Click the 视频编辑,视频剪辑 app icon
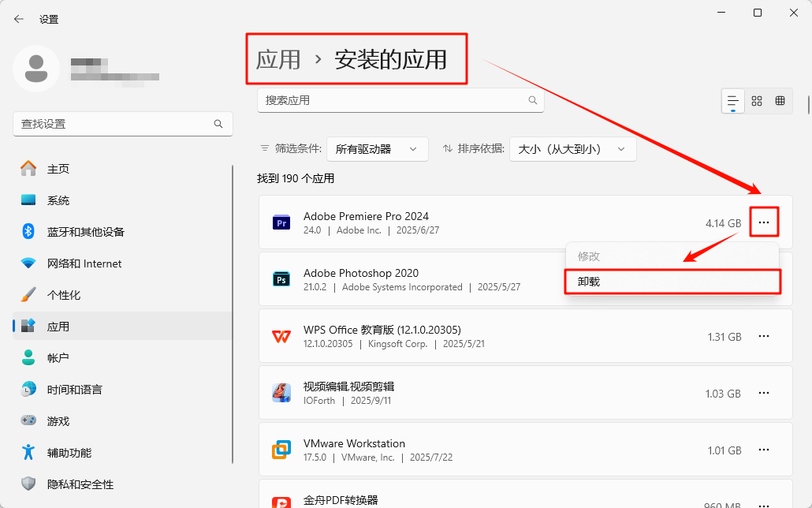 click(281, 393)
